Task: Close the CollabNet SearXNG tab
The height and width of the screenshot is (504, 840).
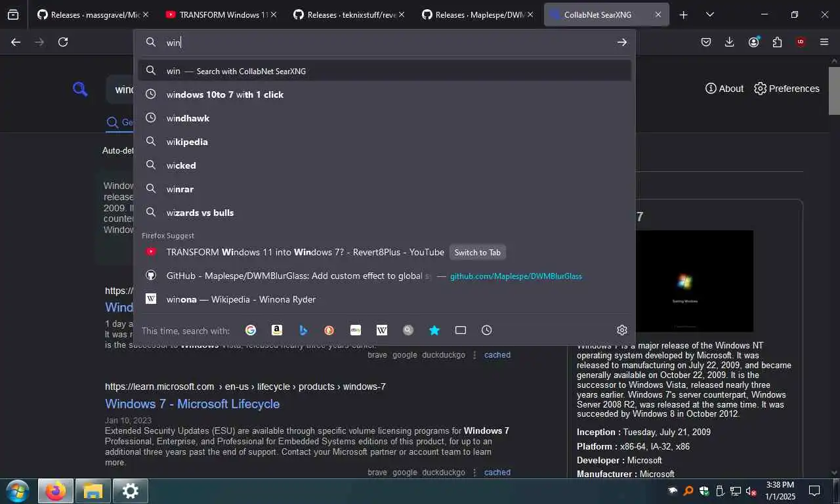Action: (658, 14)
